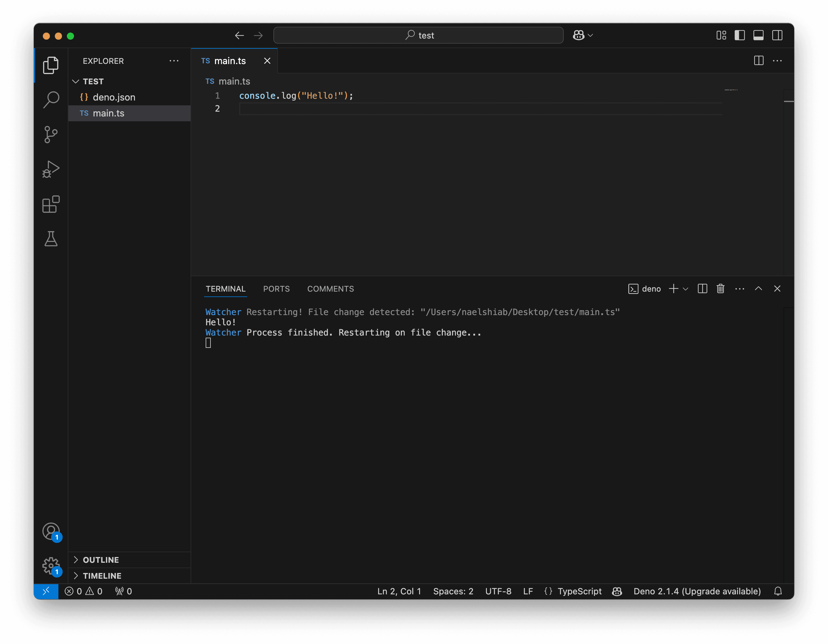Expand the TIMELINE section
The image size is (828, 644).
129,575
